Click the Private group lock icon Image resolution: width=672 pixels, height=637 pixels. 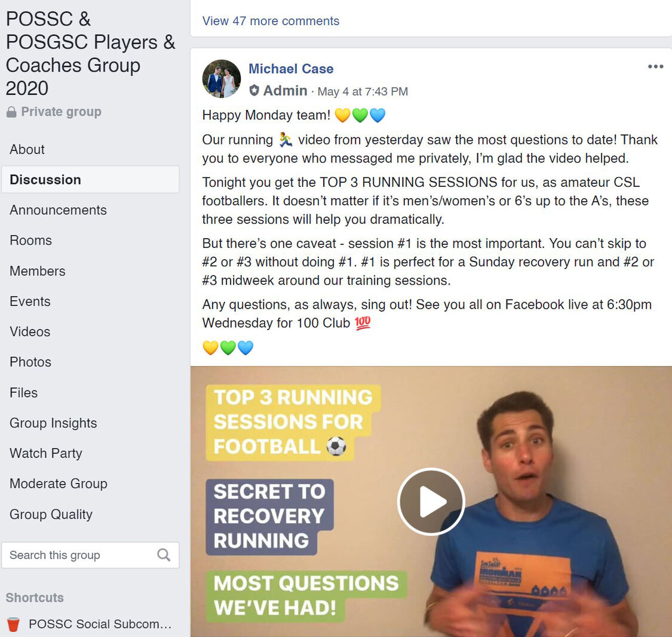[x=11, y=112]
